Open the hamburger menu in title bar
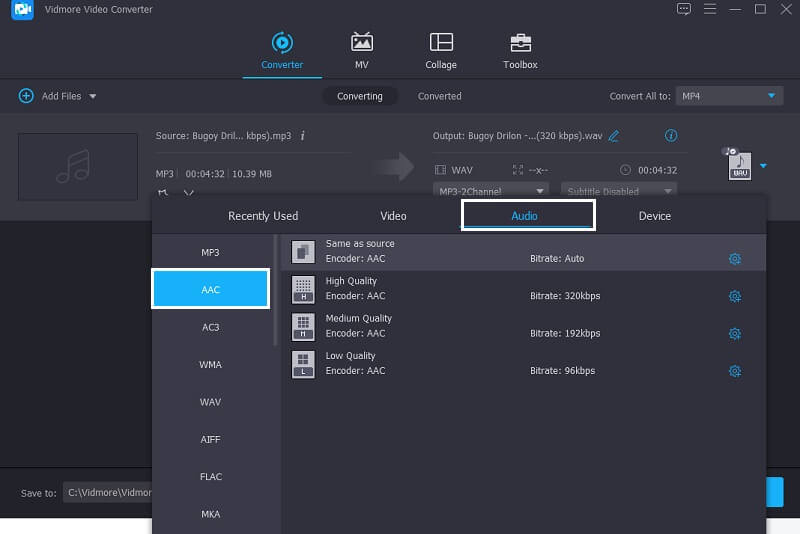The width and height of the screenshot is (800, 534). tap(709, 9)
